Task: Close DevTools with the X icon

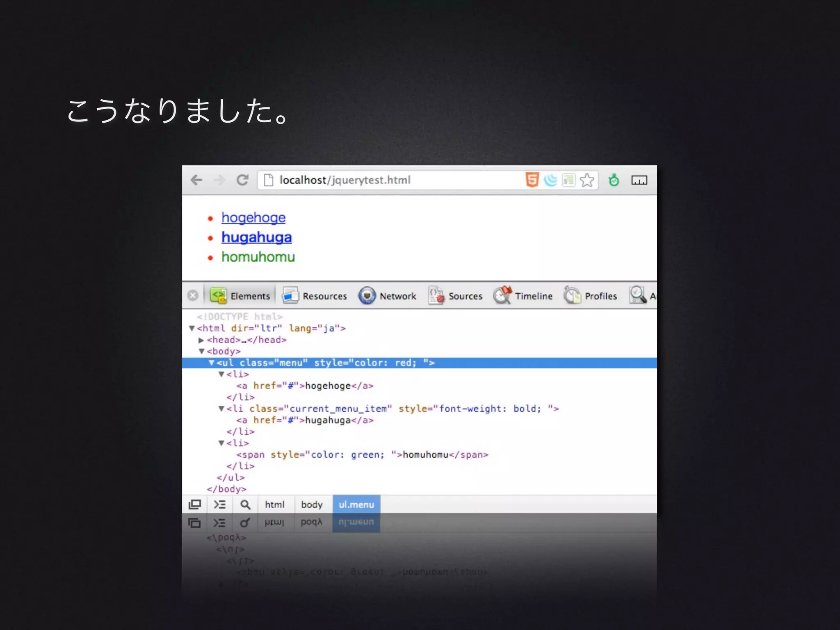Action: tap(193, 296)
